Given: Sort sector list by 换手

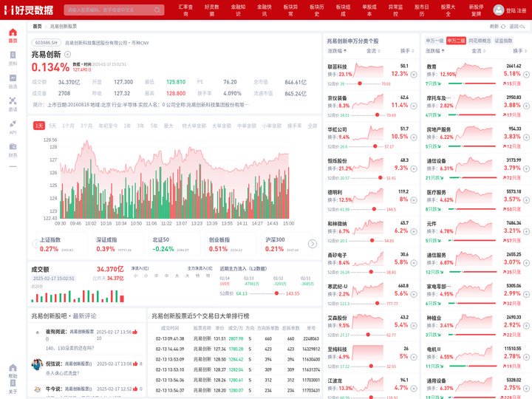Looking at the screenshot, I should coord(519,51).
